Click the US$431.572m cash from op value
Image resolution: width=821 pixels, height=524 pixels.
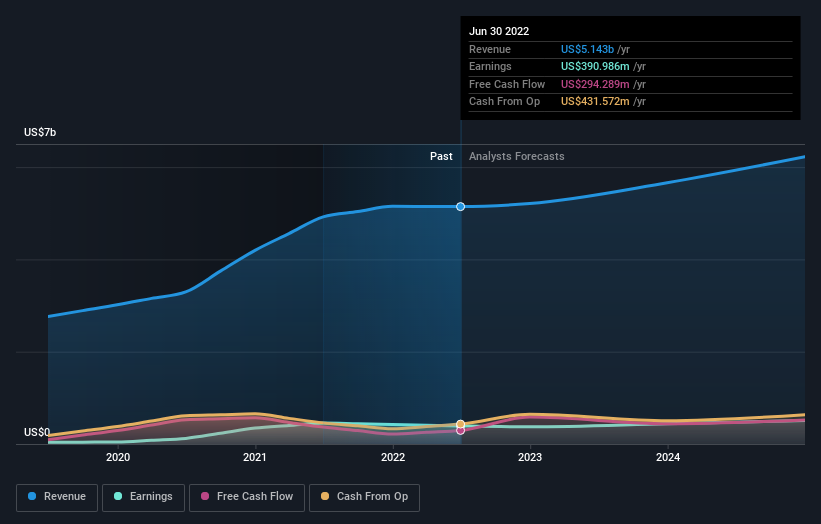point(595,102)
